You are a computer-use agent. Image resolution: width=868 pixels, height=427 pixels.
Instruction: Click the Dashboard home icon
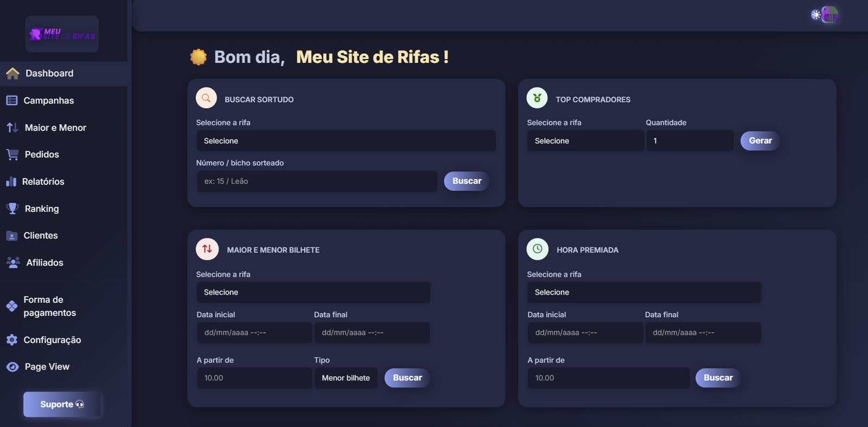pyautogui.click(x=12, y=73)
